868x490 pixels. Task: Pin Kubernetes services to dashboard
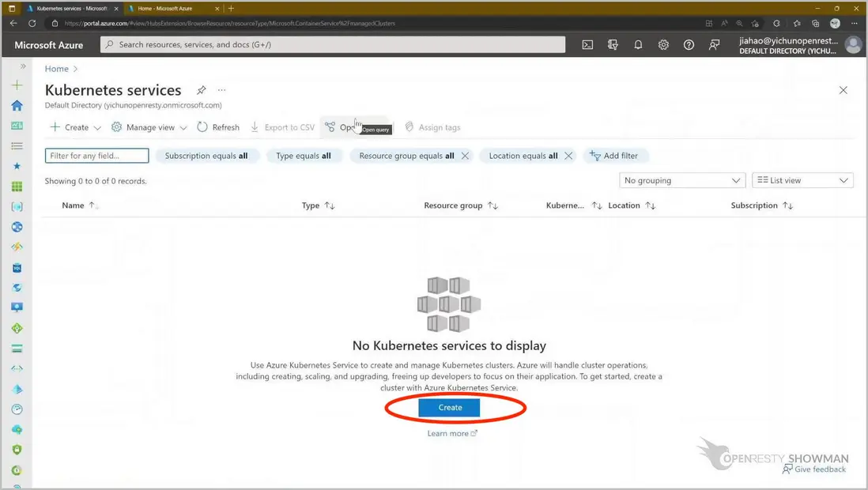pos(202,89)
